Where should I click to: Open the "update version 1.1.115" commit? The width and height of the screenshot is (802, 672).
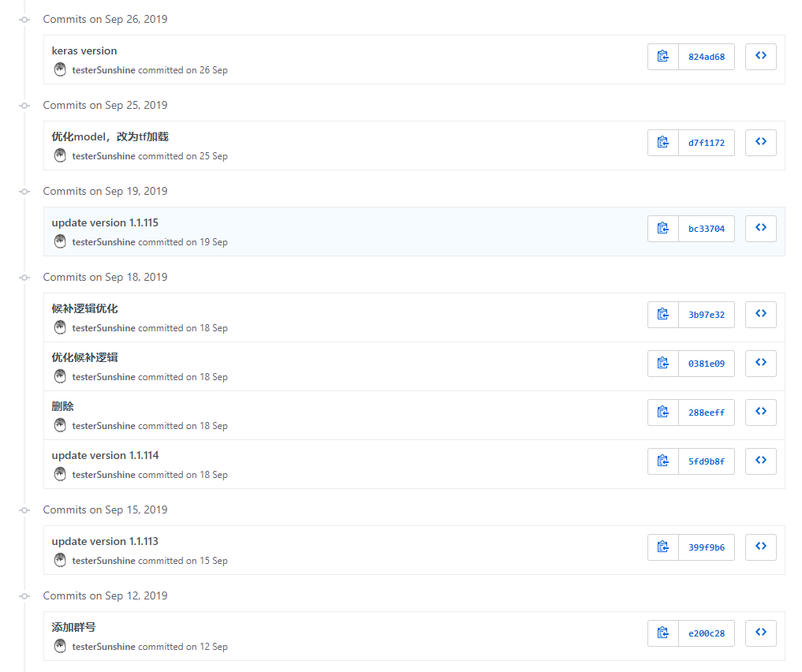click(105, 222)
